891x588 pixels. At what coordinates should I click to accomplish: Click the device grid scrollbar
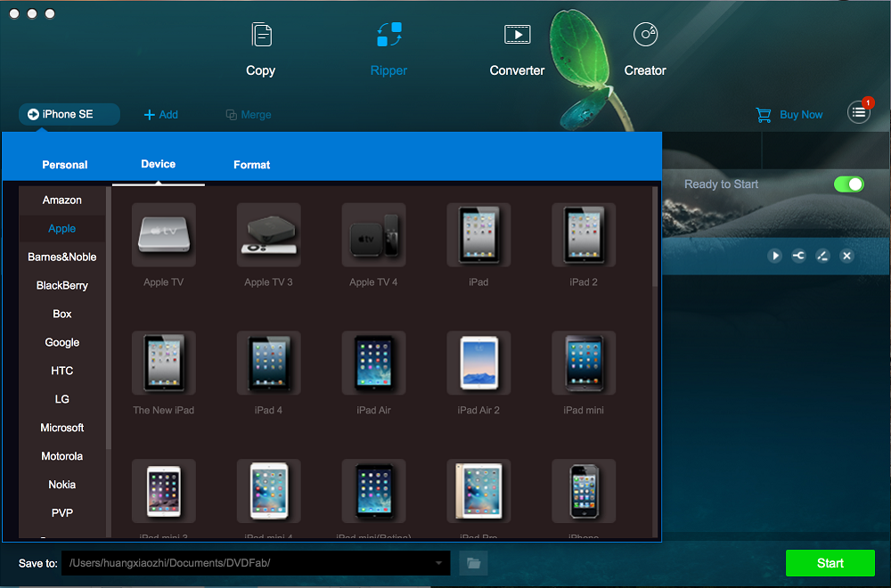655,237
